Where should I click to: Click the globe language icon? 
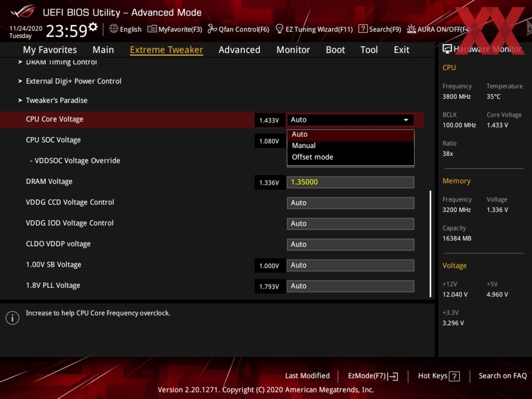(x=113, y=29)
